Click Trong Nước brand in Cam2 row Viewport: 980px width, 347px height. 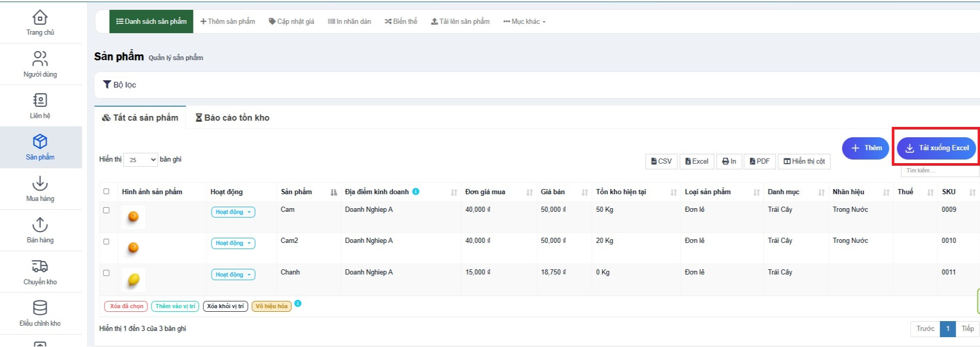[850, 241]
